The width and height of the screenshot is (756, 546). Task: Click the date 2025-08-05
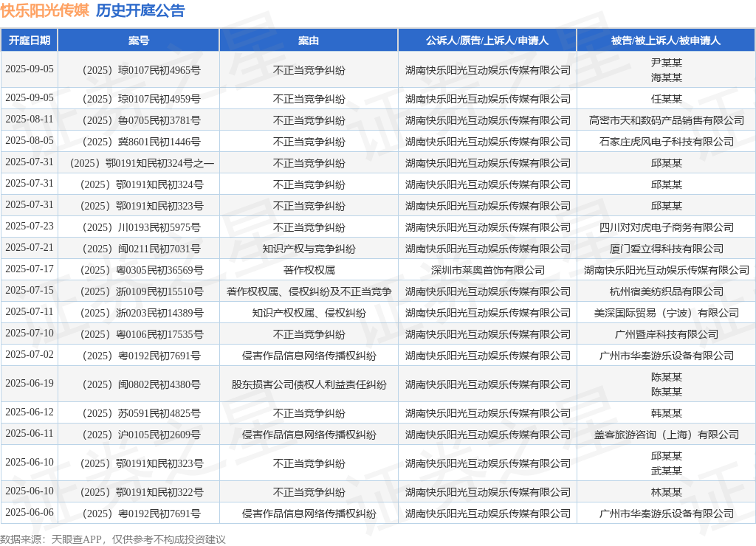click(30, 141)
